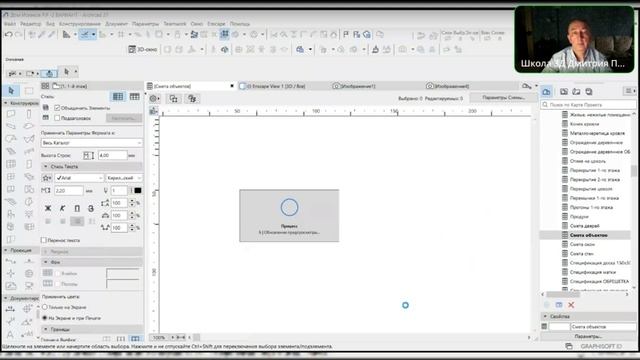Screen dimensions: 640x360
Task: Open the Кириллический script dropdown
Action: point(124,178)
